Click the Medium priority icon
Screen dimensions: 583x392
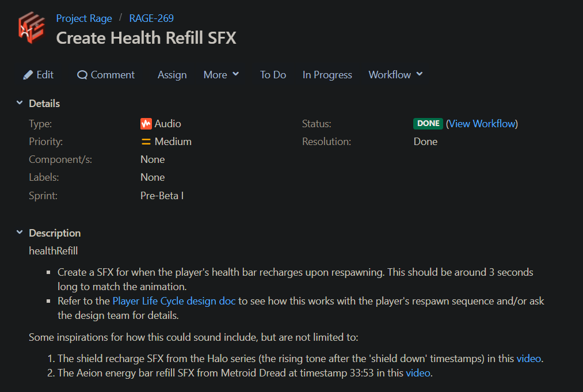pos(146,142)
